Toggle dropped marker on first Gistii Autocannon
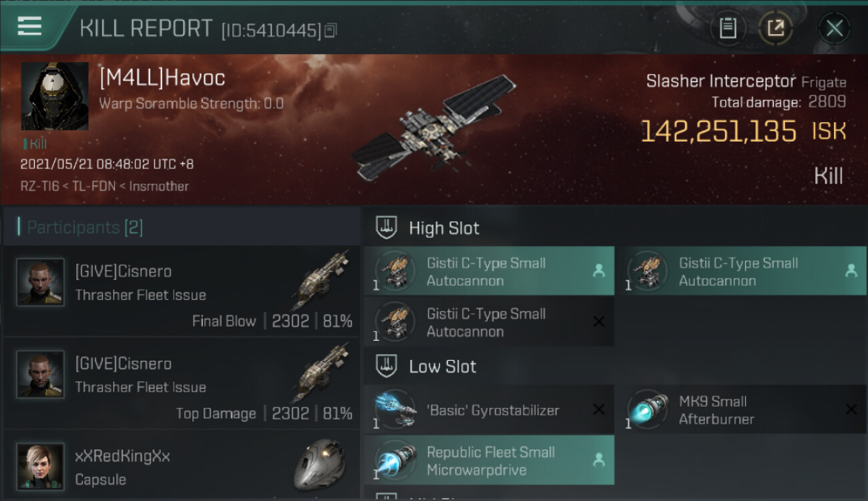This screenshot has height=501, width=868. (599, 271)
